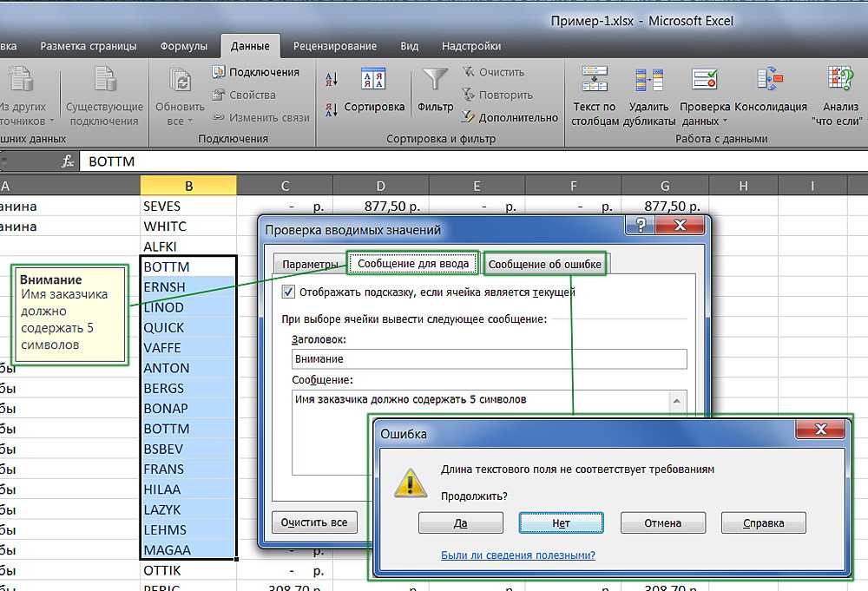Click Очистить все button

[314, 522]
